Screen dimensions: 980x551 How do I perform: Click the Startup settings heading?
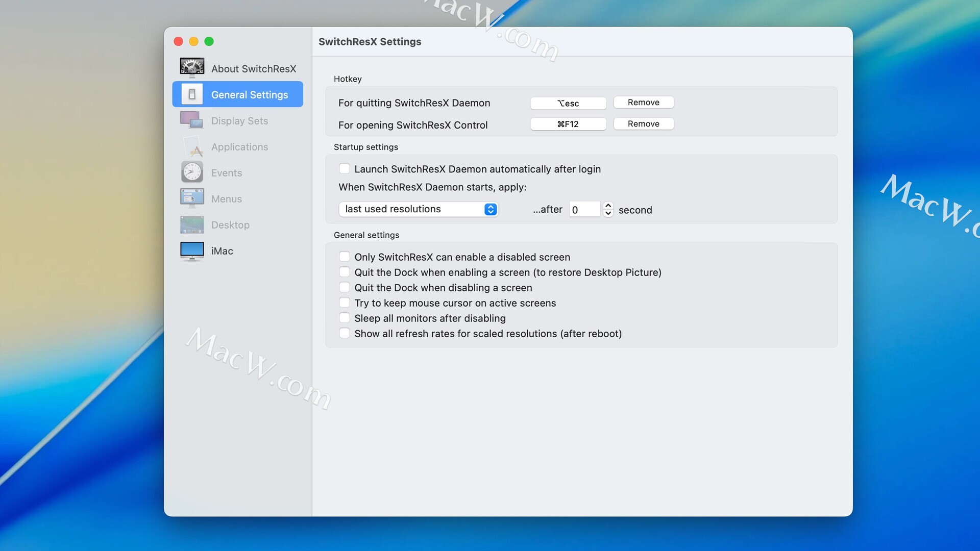pyautogui.click(x=366, y=147)
